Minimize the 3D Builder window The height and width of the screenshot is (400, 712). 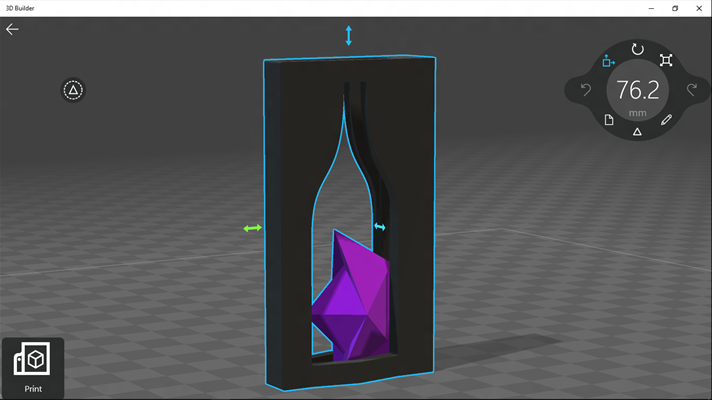click(x=651, y=8)
